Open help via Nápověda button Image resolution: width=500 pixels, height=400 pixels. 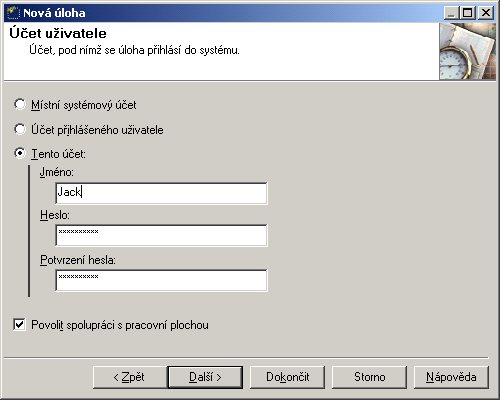click(x=451, y=377)
